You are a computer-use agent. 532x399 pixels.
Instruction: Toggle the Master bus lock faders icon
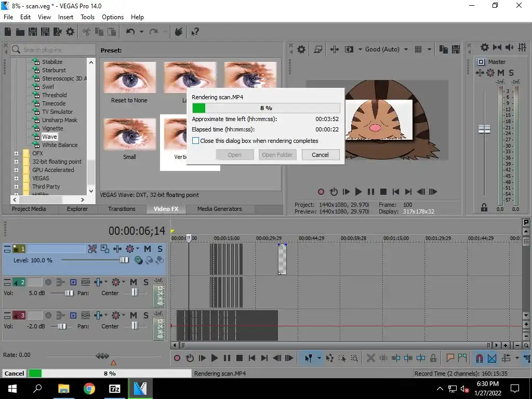pos(484,208)
